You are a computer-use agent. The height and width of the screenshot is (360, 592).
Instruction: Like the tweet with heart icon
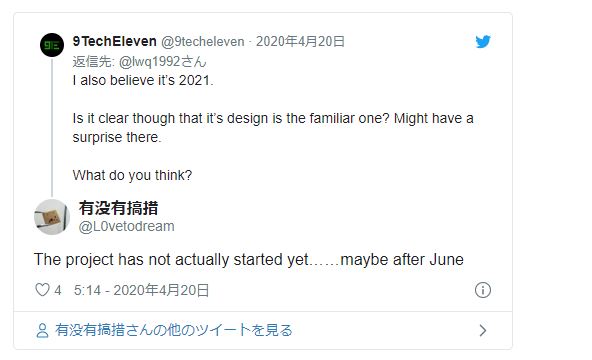coord(42,290)
